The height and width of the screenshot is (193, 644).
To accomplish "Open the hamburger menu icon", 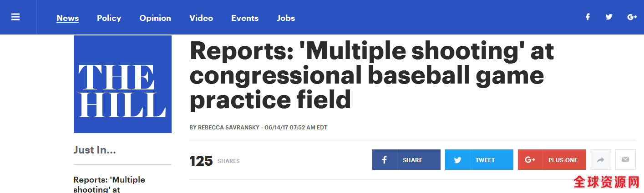I will [x=15, y=17].
